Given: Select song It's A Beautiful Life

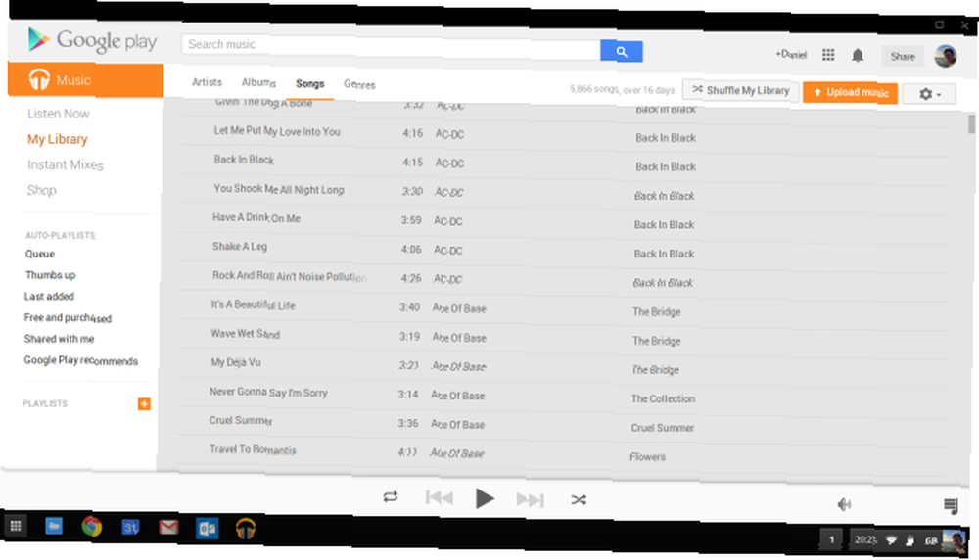Looking at the screenshot, I should (253, 304).
